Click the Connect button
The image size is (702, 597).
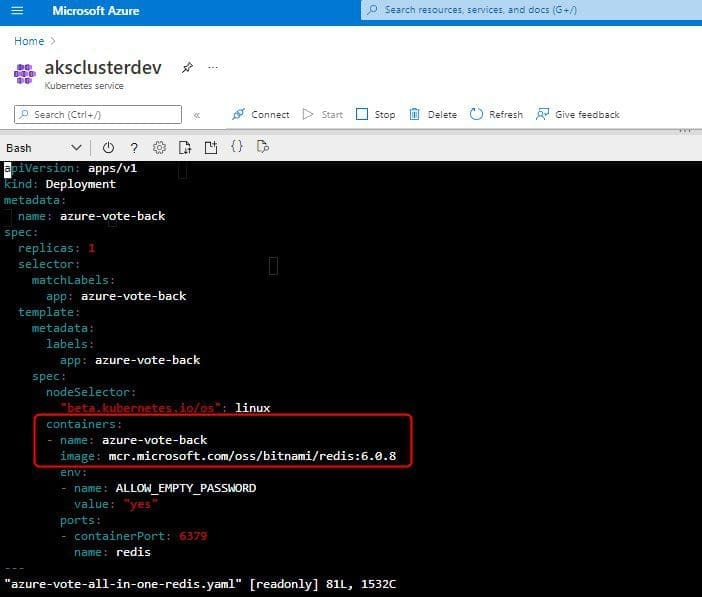pos(261,114)
